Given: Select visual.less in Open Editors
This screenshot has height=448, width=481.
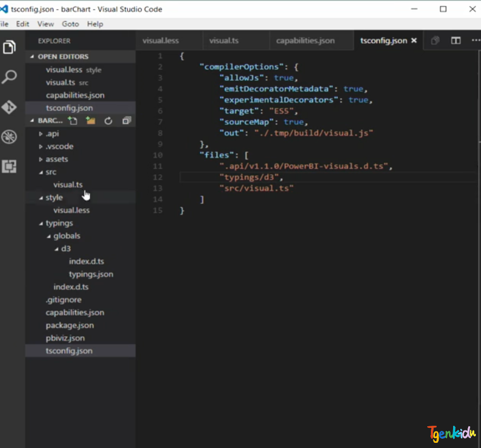Looking at the screenshot, I should 81,70.
